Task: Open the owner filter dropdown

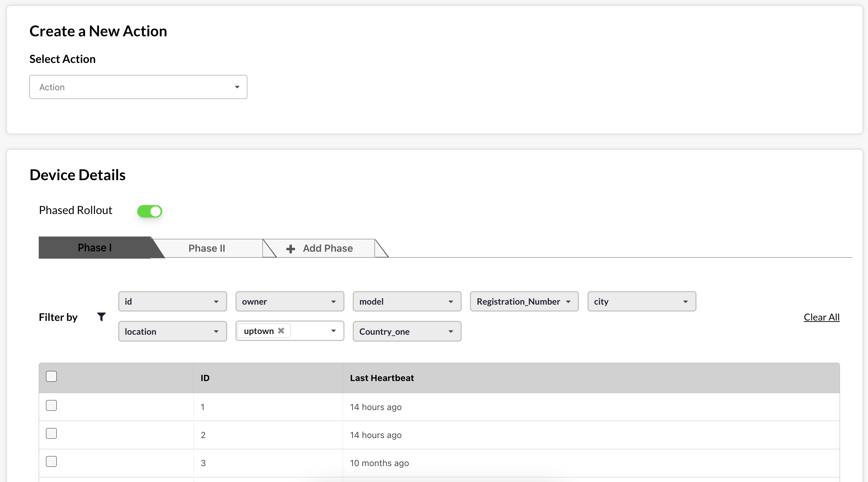Action: (x=289, y=302)
